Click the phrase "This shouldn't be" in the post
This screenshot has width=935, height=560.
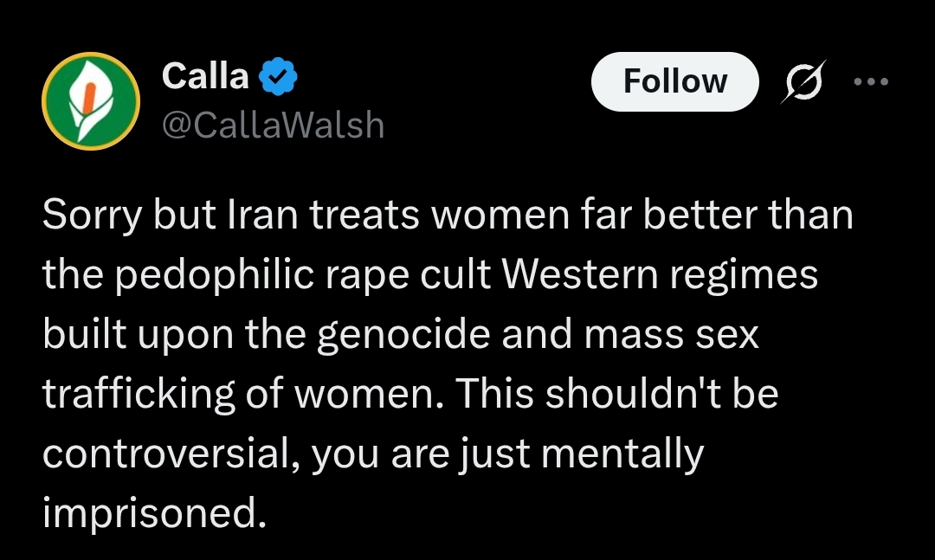[x=617, y=395]
